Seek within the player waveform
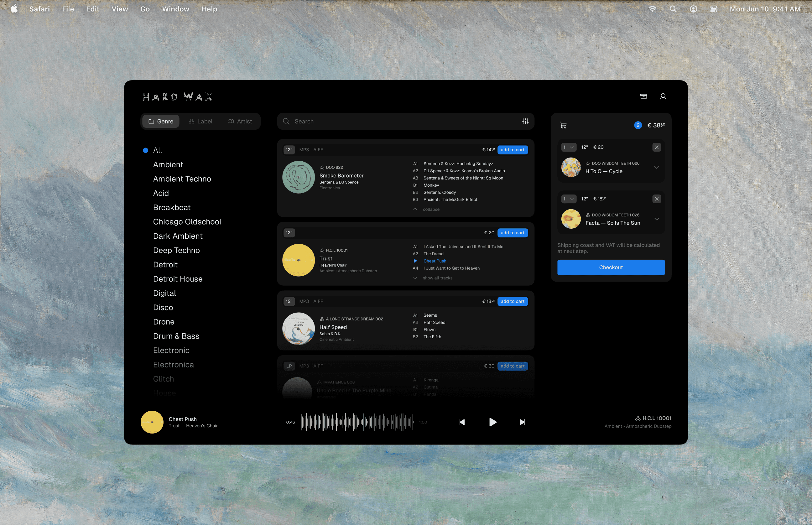812x525 pixels. [x=357, y=422]
